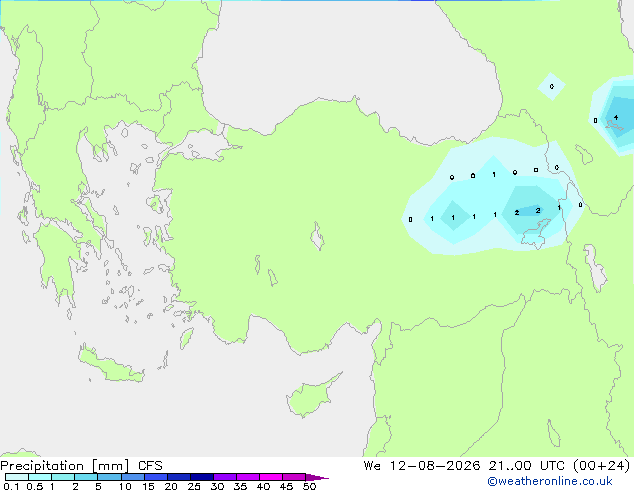Select the 25–30 mm dark navy swatch
Image resolution: width=634 pixels, height=490 pixels.
click(x=201, y=477)
